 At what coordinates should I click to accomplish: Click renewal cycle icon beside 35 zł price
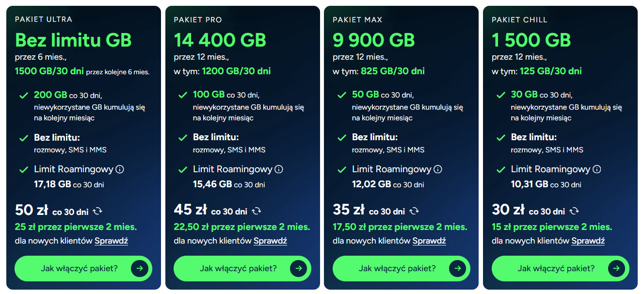(414, 211)
